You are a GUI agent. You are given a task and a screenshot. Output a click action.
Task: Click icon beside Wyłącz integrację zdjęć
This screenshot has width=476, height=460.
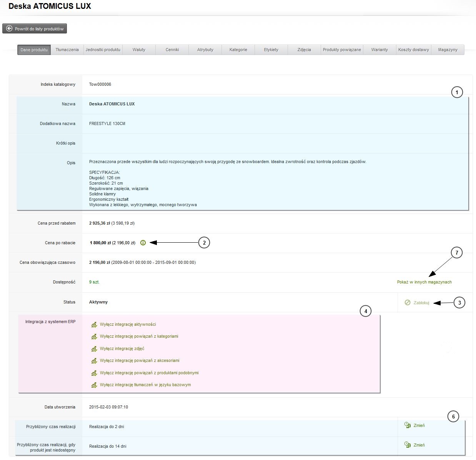coord(94,349)
